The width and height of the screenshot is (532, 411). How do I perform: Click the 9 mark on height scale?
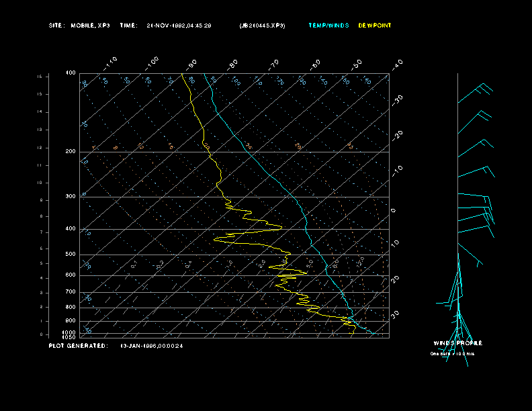(x=42, y=200)
